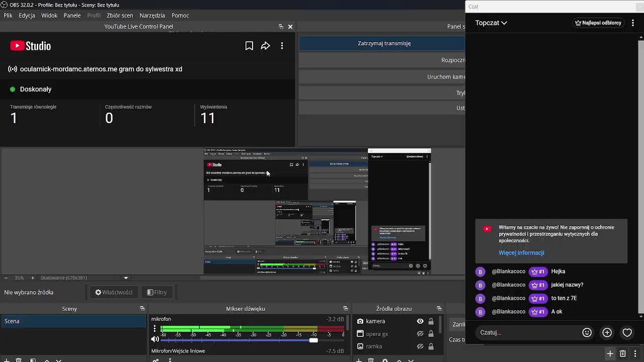Select the ramka source row

[x=395, y=346]
